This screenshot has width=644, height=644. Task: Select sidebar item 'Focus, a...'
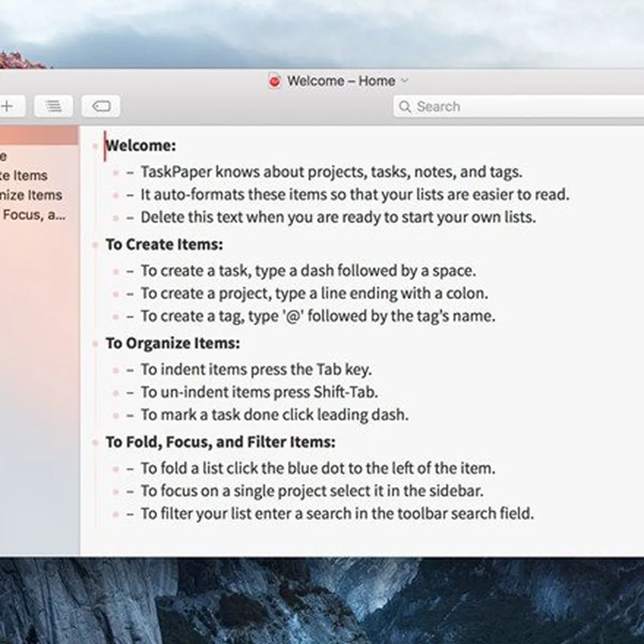[33, 215]
